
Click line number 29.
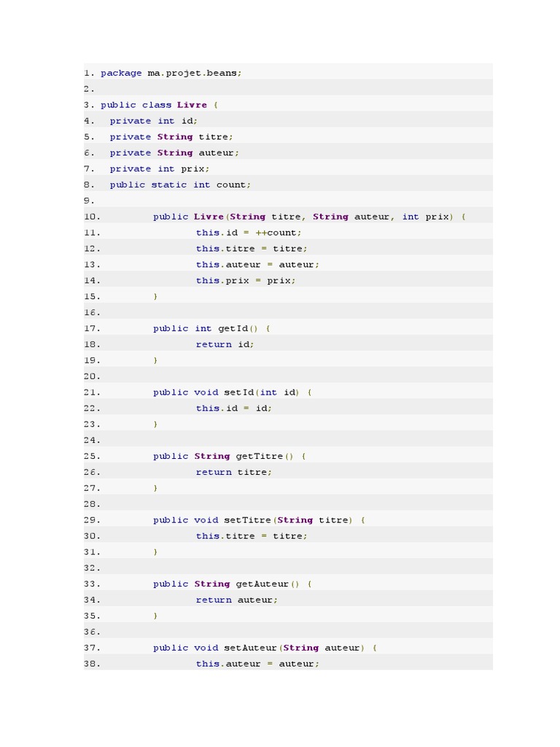point(92,520)
